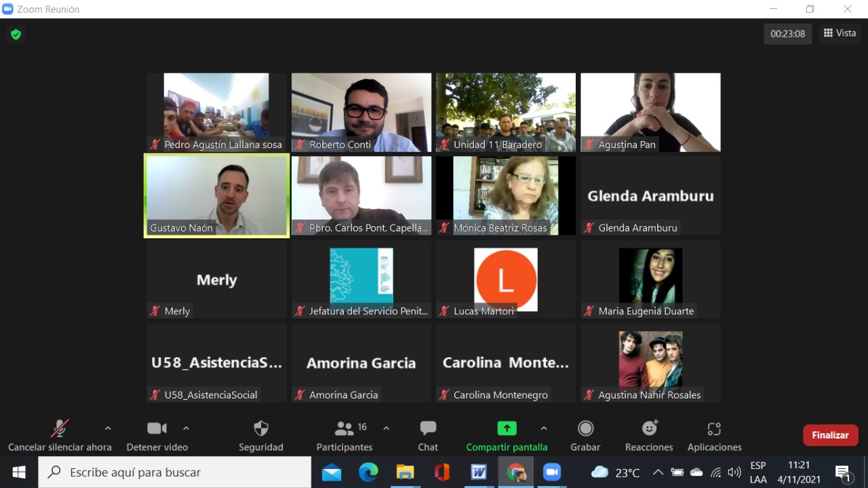Open the Participants panel
This screenshot has height=488, width=868.
point(344,435)
